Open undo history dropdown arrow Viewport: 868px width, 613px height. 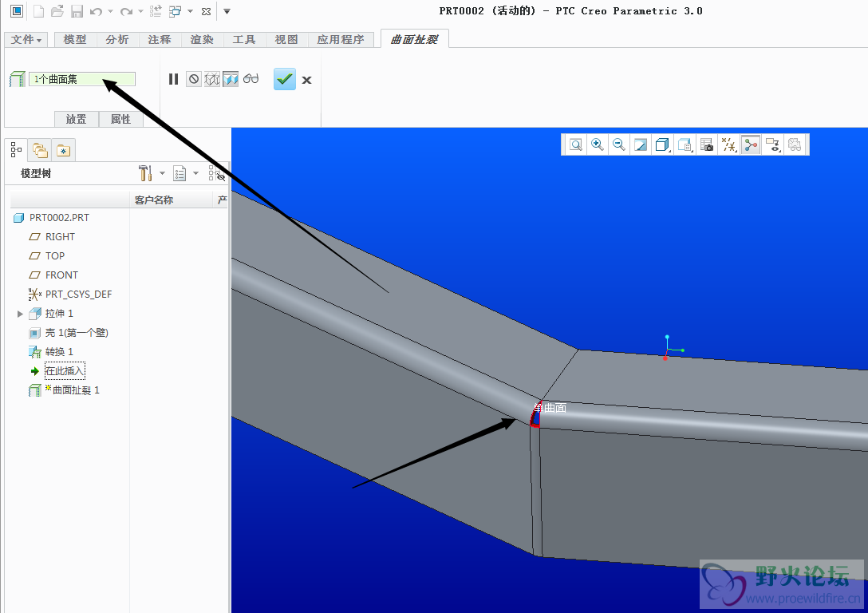[x=111, y=11]
